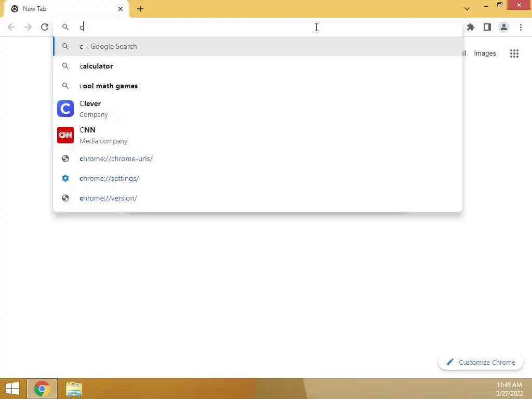Click the globe icon beside chrome://version/
The height and width of the screenshot is (399, 532).
tap(65, 198)
